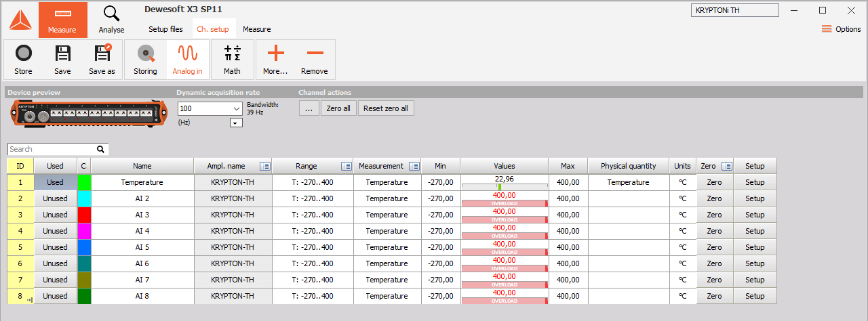
Task: Click the Temperature name cell
Action: coord(142,182)
